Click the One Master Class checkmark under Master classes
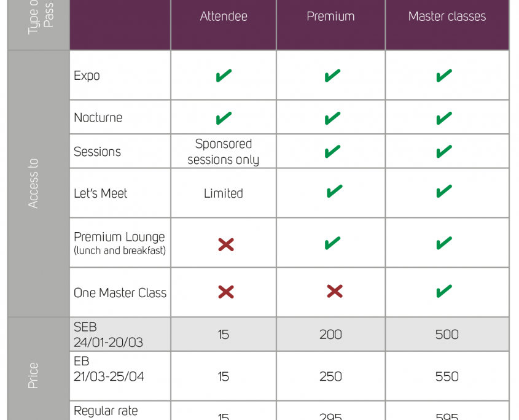This screenshot has height=420, width=519. pos(444,291)
